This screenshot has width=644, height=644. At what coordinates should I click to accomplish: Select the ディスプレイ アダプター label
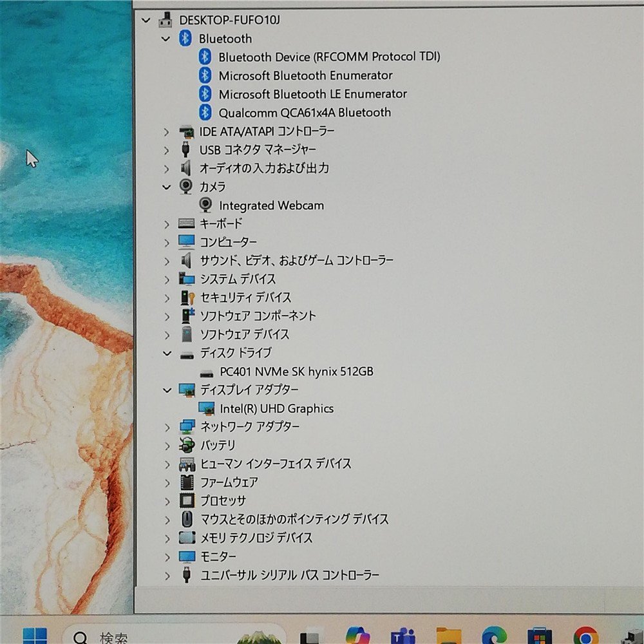249,390
